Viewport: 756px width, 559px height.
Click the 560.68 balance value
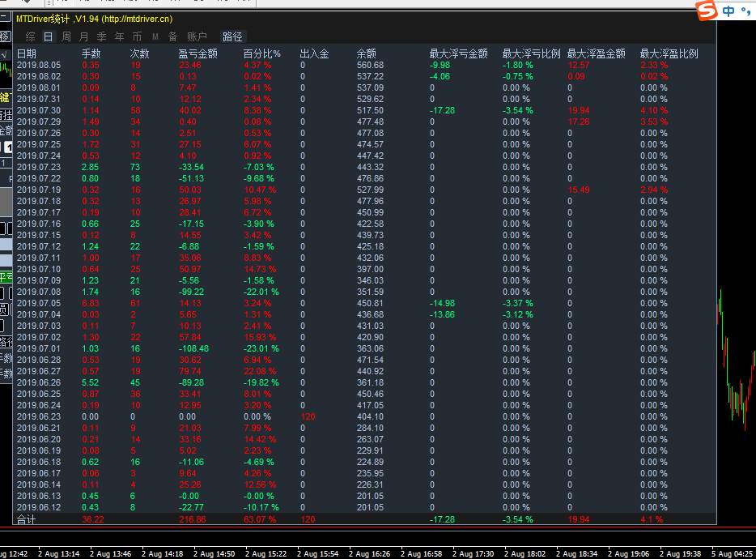point(370,65)
